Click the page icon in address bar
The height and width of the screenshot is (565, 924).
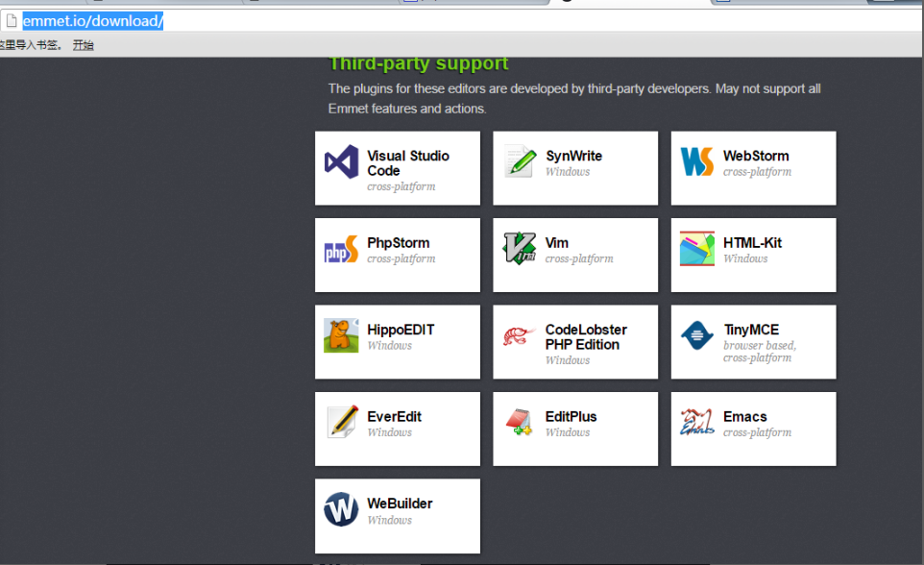click(12, 20)
